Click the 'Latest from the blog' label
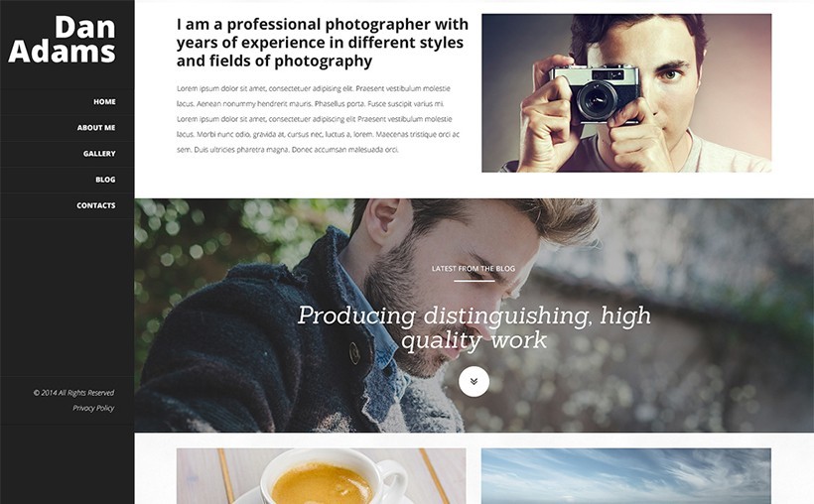Image resolution: width=814 pixels, height=504 pixels. (474, 268)
